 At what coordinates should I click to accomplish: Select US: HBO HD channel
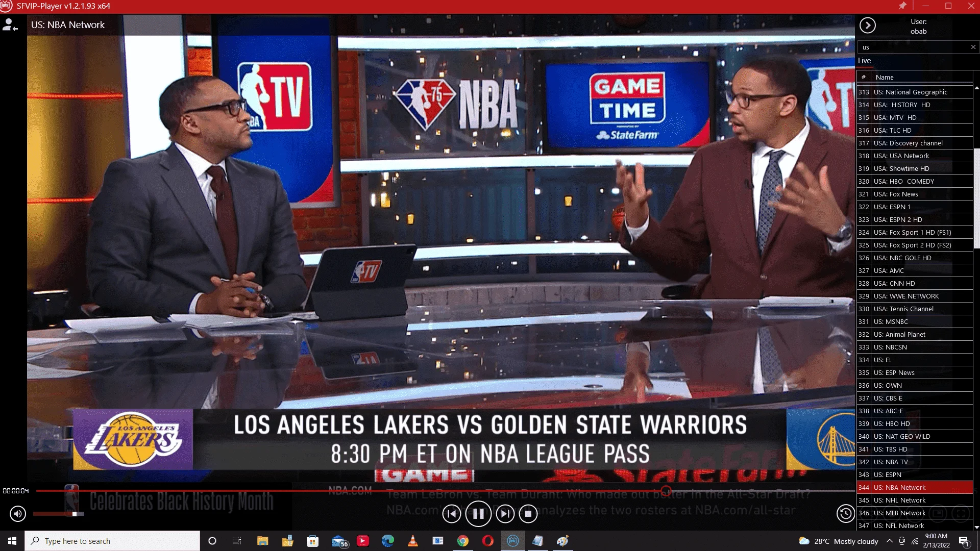tap(915, 423)
